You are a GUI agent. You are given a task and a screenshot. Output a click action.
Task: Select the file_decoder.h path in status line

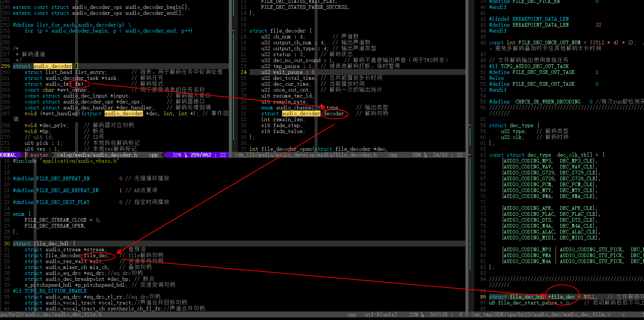pyautogui.click(x=306, y=155)
